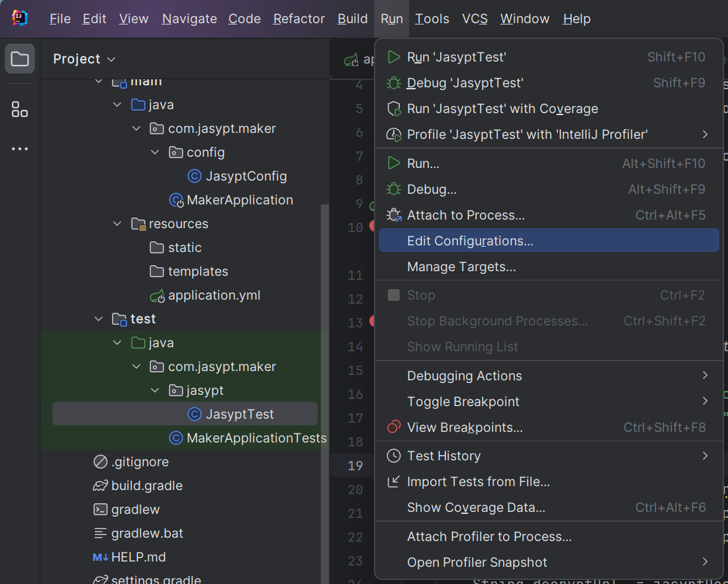Show more tool windows ellipsis icon
This screenshot has width=728, height=584.
[19, 149]
